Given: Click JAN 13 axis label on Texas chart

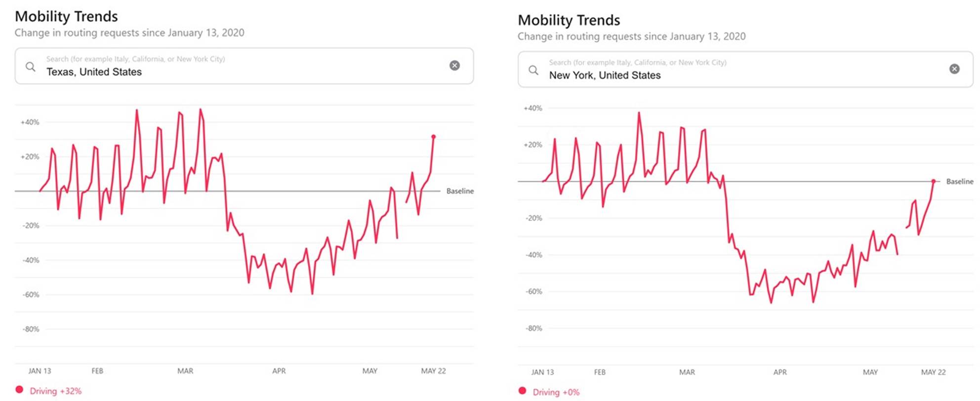Looking at the screenshot, I should click(x=40, y=371).
